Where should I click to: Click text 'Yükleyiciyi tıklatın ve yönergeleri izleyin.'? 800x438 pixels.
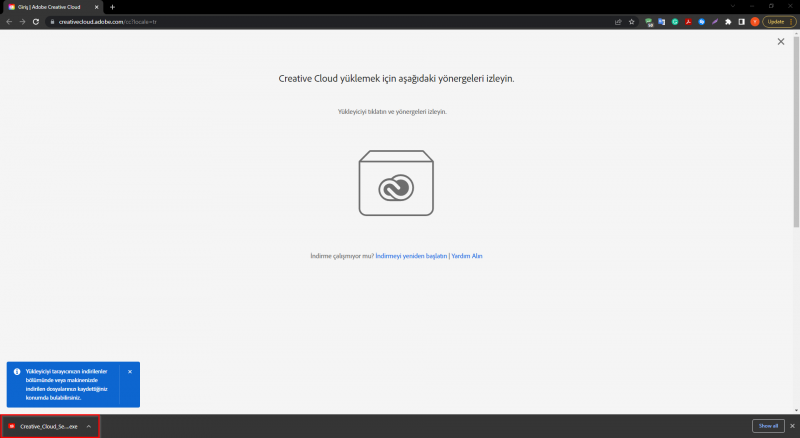tap(392, 112)
